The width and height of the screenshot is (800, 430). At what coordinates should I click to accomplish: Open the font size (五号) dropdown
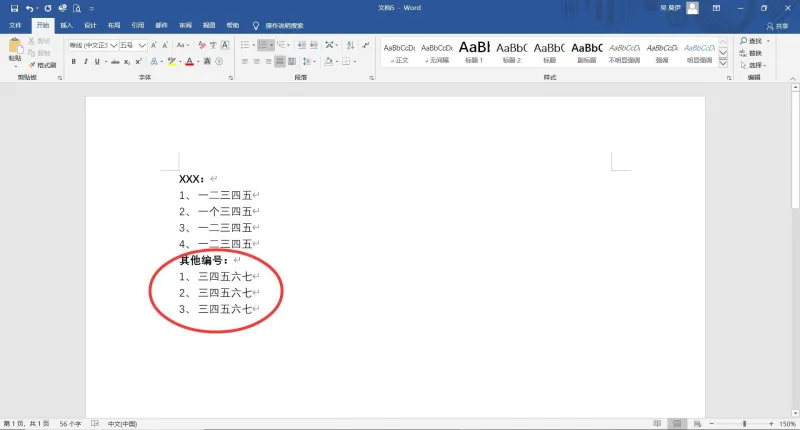pyautogui.click(x=142, y=45)
